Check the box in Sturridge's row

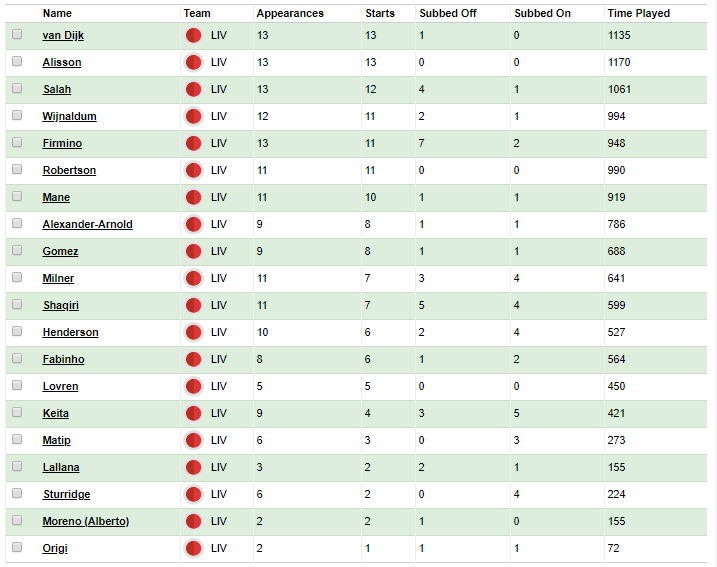(17, 493)
